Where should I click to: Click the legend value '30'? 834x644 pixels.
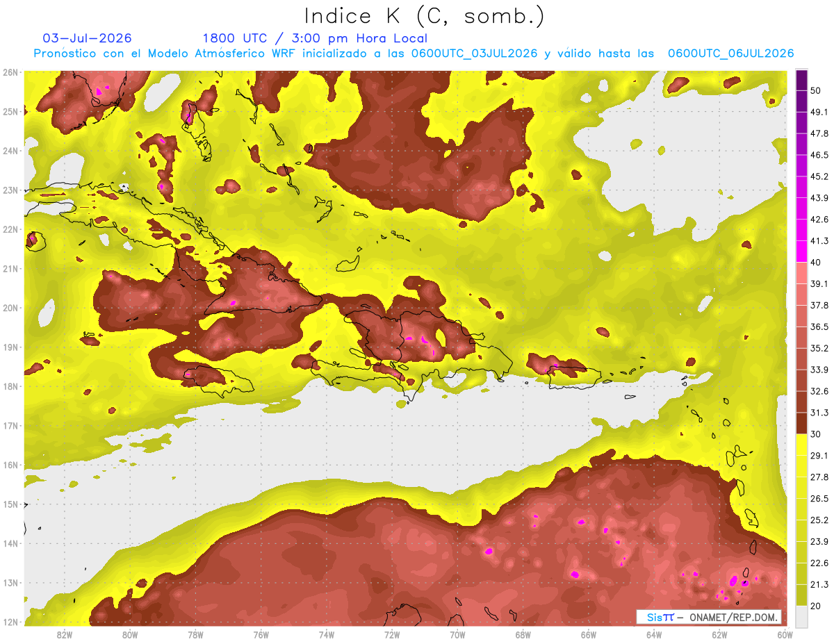pos(816,434)
